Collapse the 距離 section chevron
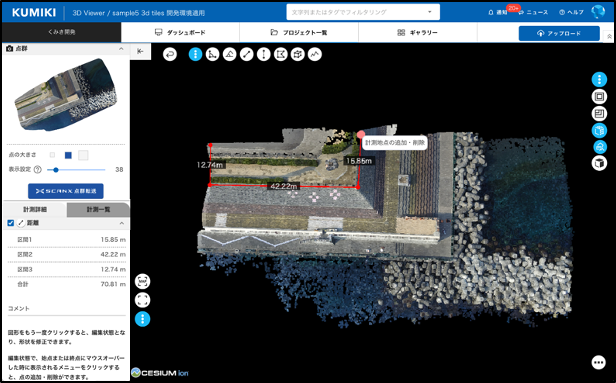616x383 pixels. click(121, 223)
